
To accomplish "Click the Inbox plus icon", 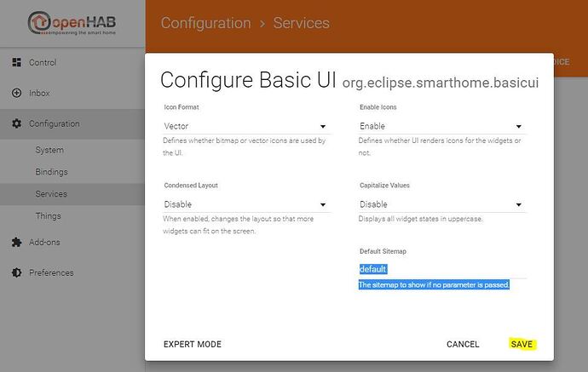I will [16, 93].
